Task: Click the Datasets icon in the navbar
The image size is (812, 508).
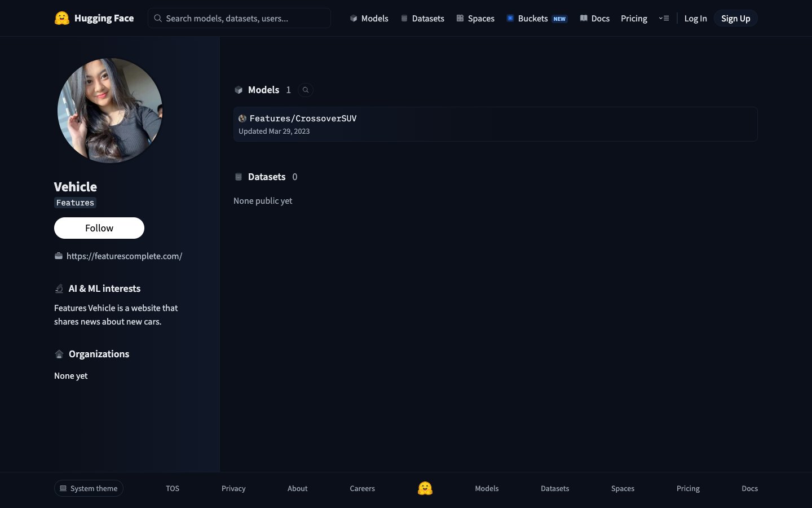Action: (404, 18)
